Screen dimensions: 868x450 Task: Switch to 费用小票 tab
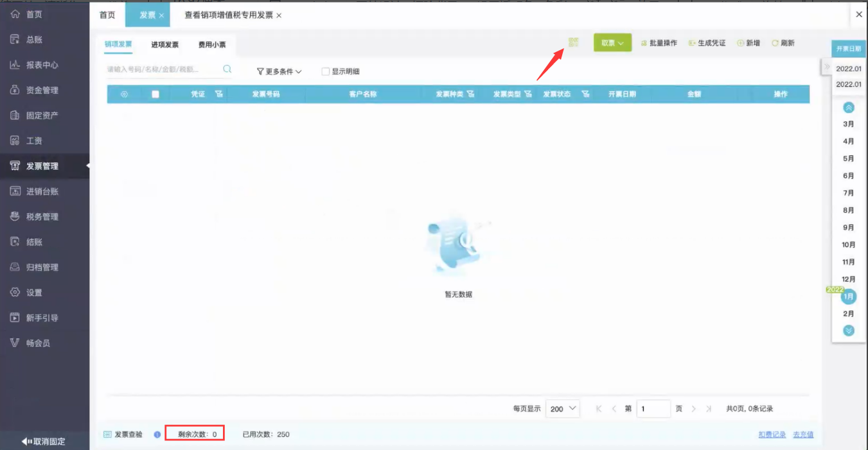click(212, 45)
